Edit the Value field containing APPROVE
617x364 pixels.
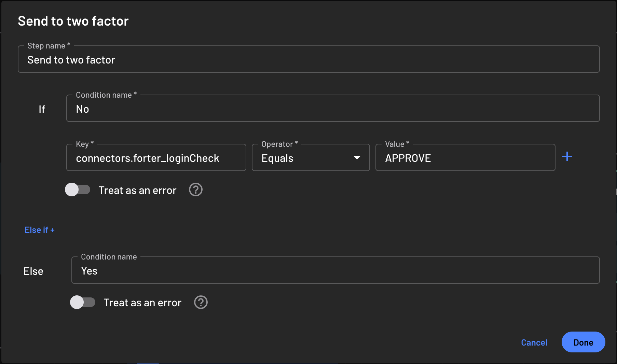465,158
